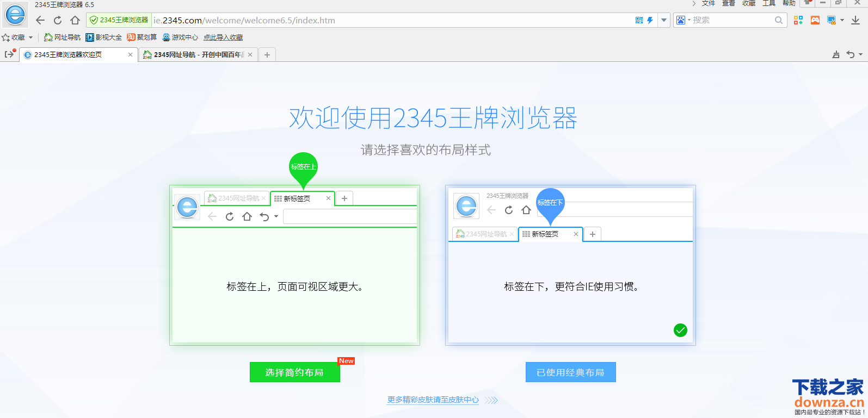Click the 已使用经典布局 button

pos(571,372)
